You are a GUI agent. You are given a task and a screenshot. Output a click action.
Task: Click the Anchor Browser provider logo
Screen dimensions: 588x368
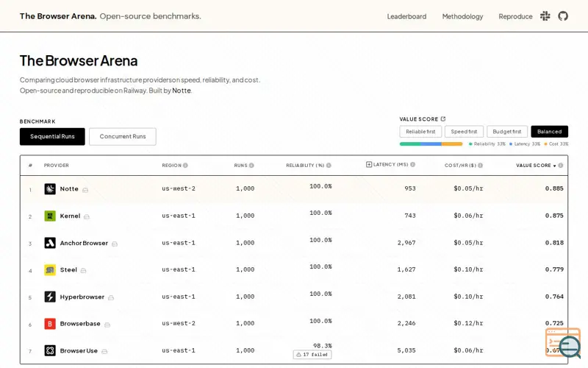tap(50, 243)
